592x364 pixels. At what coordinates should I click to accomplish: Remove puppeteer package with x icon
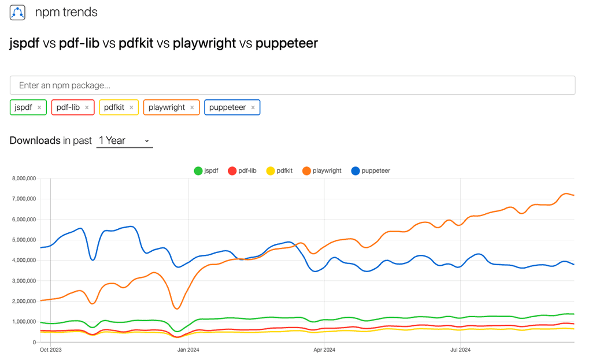coord(253,107)
